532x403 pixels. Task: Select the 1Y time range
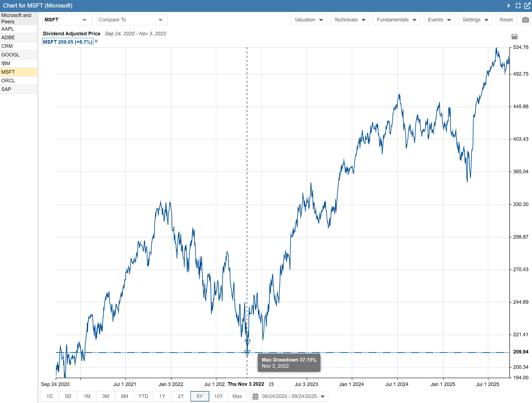(x=162, y=396)
